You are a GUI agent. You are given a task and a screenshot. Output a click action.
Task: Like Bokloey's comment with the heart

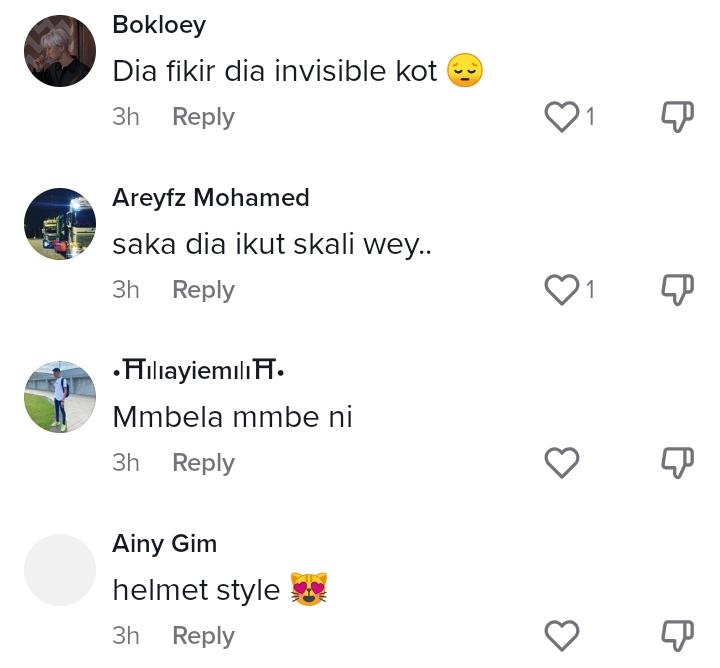pyautogui.click(x=562, y=117)
